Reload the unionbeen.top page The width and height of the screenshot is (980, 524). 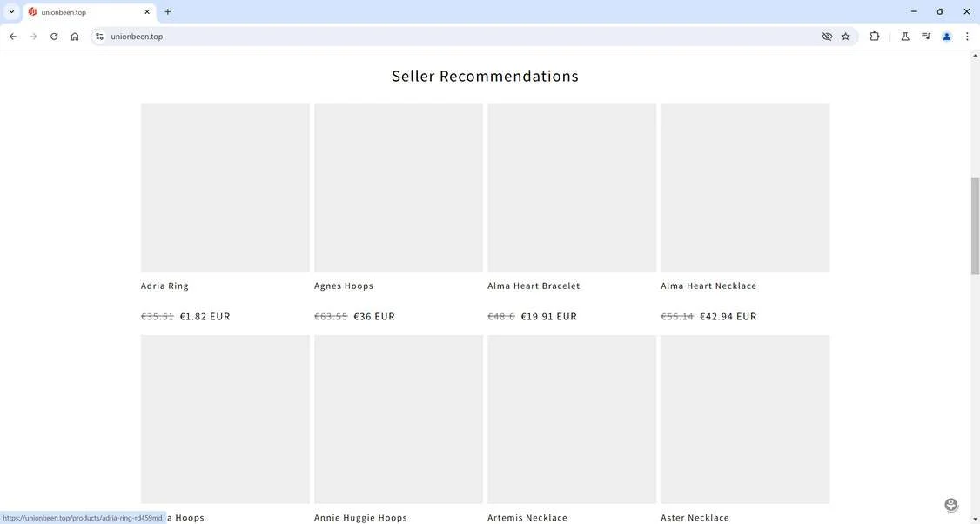pyautogui.click(x=54, y=37)
